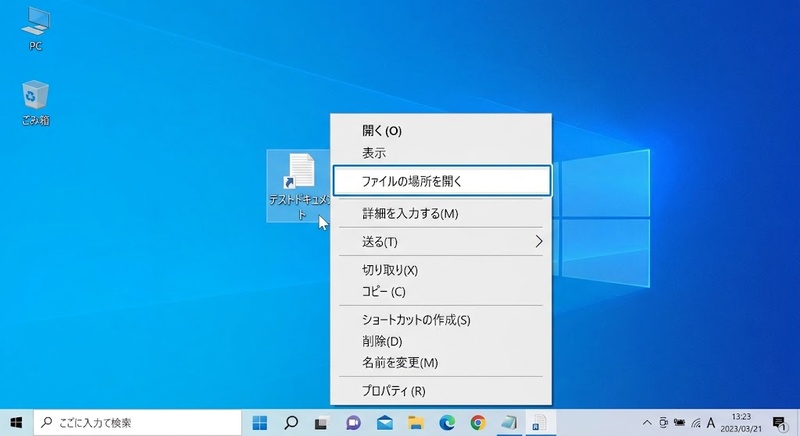Launch Google Chrome from the taskbar

478,423
